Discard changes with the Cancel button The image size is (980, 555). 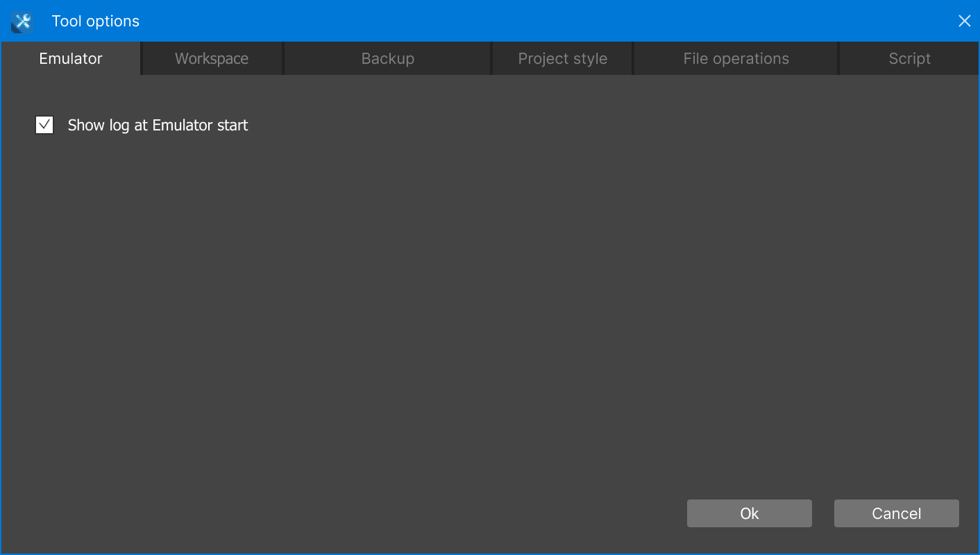[x=896, y=513]
